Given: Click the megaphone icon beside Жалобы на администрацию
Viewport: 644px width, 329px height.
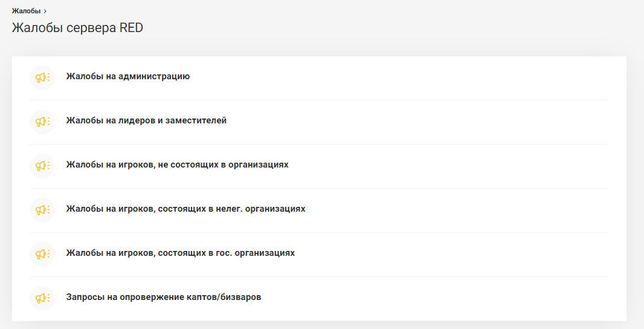Looking at the screenshot, I should coord(42,77).
